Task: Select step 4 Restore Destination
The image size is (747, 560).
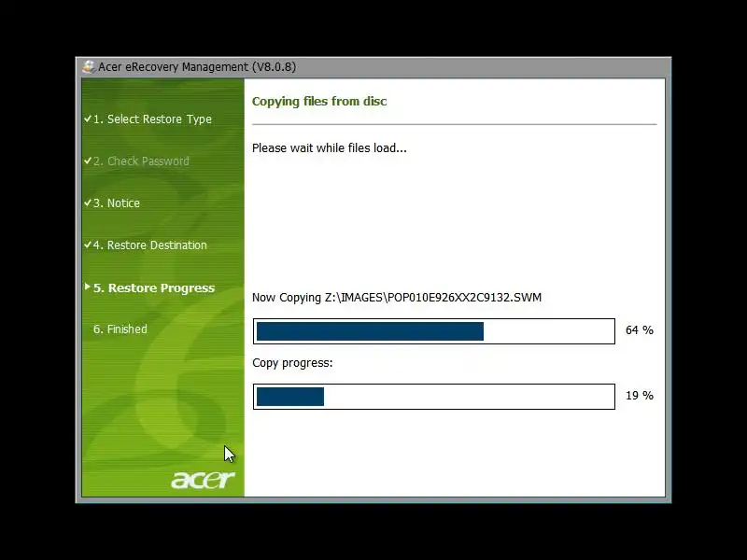Action: pyautogui.click(x=149, y=245)
